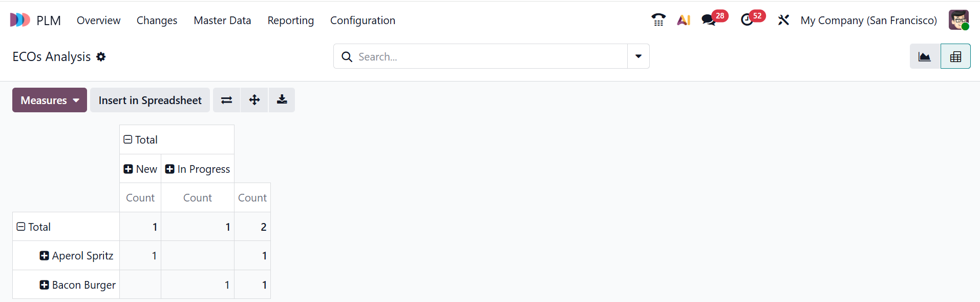
Task: Open the AI assistant icon
Action: click(684, 20)
